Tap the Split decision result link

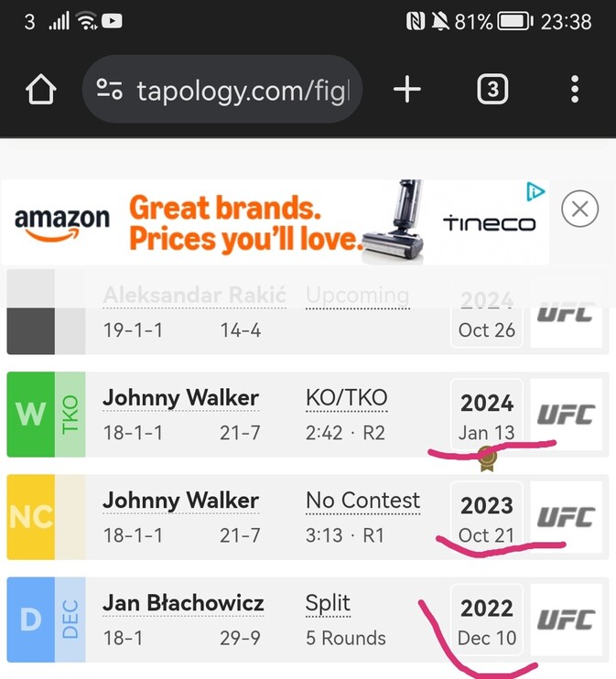(x=328, y=603)
